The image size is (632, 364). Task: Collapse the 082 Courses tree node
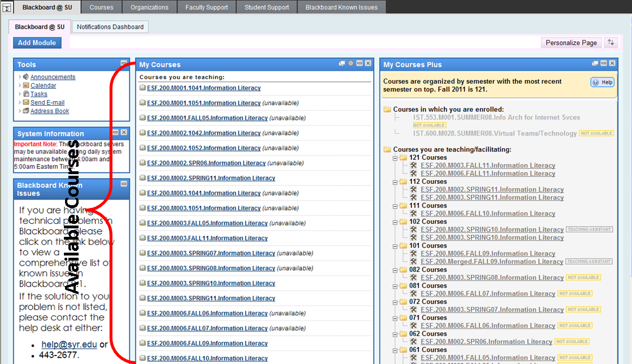(x=395, y=270)
